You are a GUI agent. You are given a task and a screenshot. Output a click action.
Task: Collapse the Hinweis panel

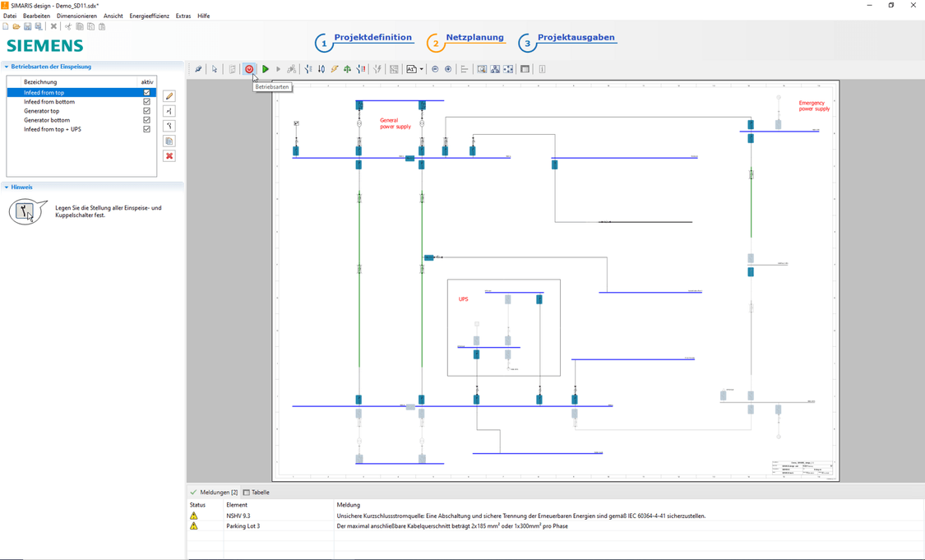(7, 187)
